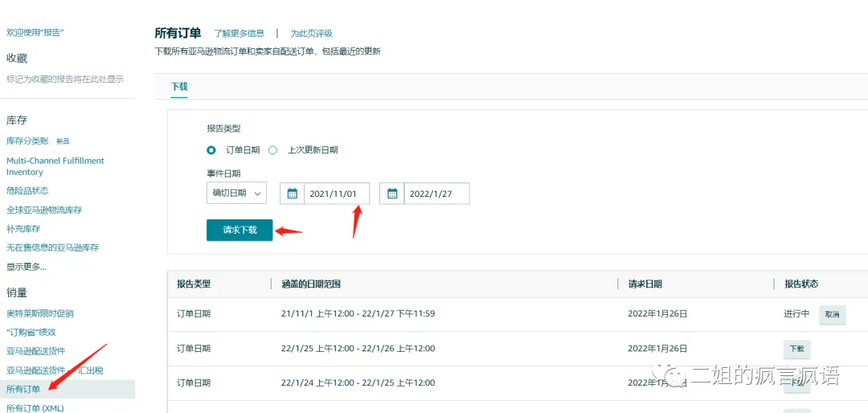Click the start date field 2021/11/01
The height and width of the screenshot is (413, 868).
337,194
